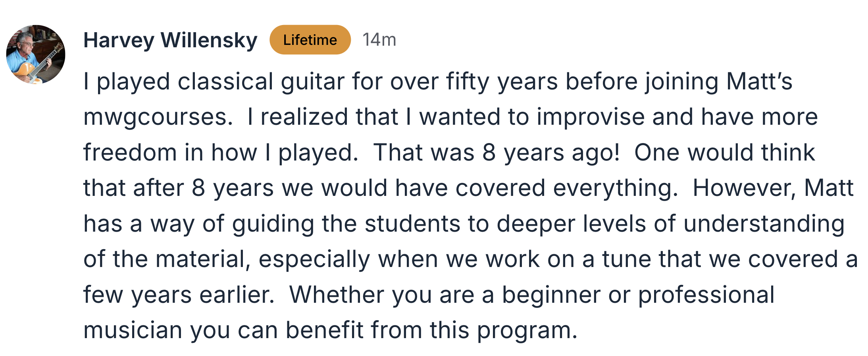Click the word "Matt's" in first line
The height and width of the screenshot is (356, 868).
point(759,82)
